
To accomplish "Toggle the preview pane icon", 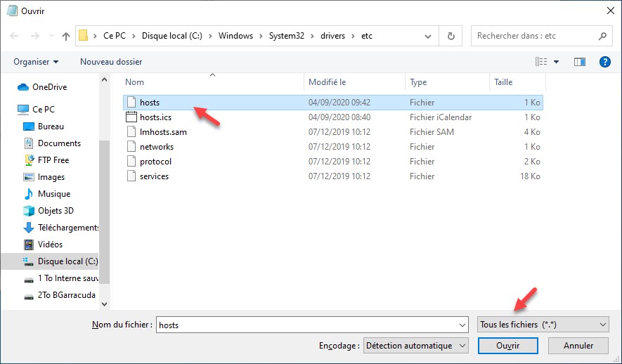I will click(580, 62).
